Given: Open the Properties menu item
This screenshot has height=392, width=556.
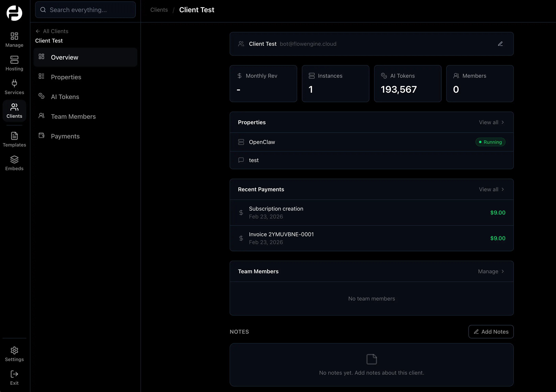Looking at the screenshot, I should (x=85, y=77).
